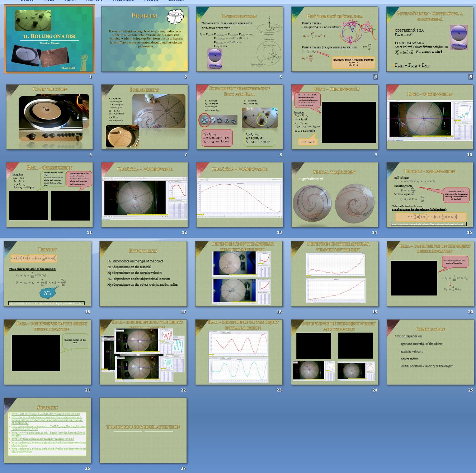Select slide 2 'Problem' thumbnail
This screenshot has width=476, height=473.
[144, 39]
